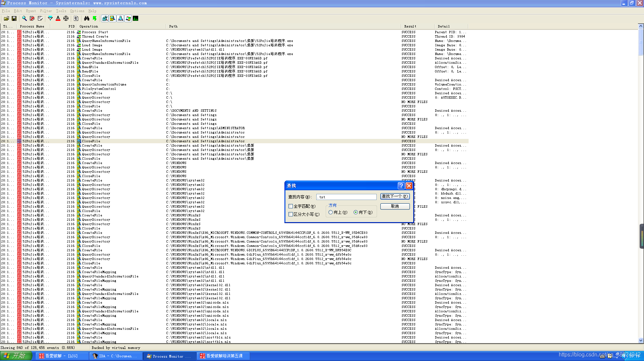
Task: Click the vertical scrollbar up arrow
Action: tap(641, 26)
